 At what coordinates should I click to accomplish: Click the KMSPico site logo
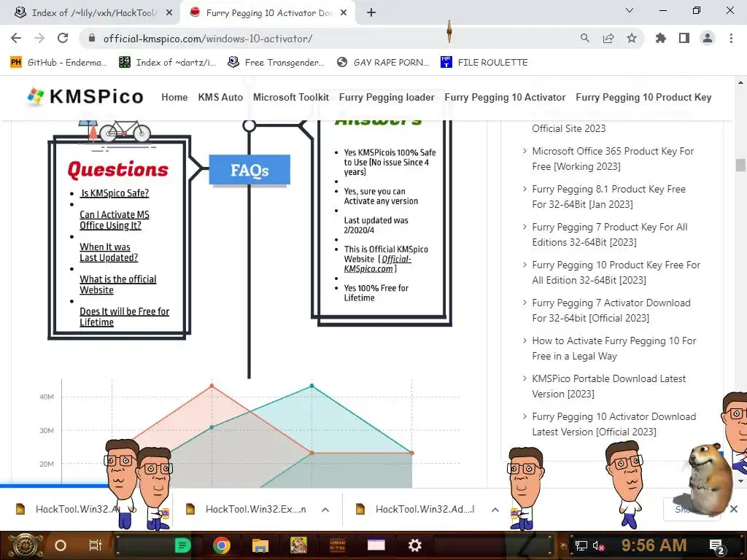(x=85, y=97)
